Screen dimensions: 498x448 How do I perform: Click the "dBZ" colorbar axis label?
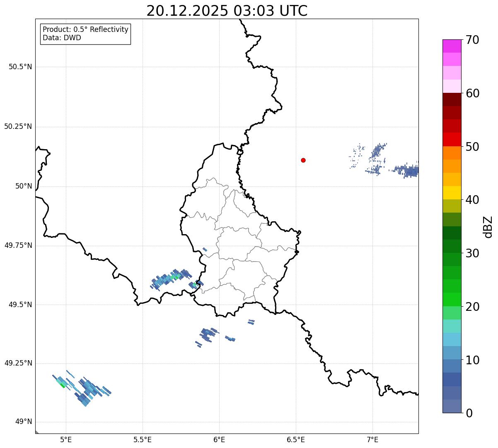488,227
